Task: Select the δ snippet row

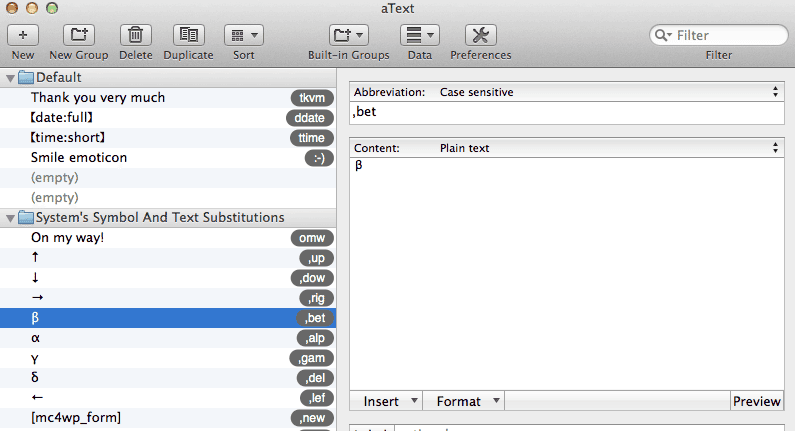Action: click(x=168, y=378)
